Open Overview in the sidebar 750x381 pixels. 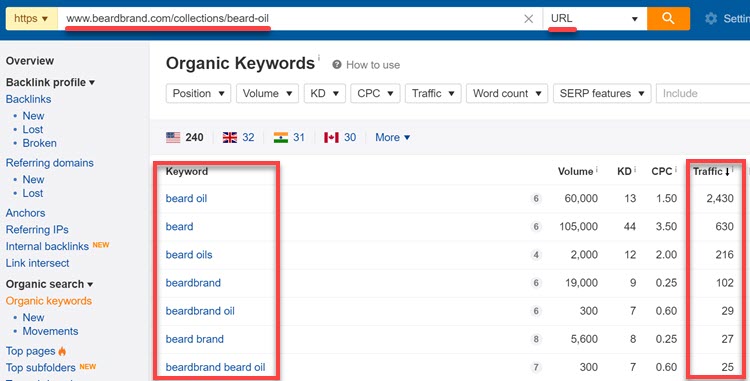pyautogui.click(x=30, y=61)
